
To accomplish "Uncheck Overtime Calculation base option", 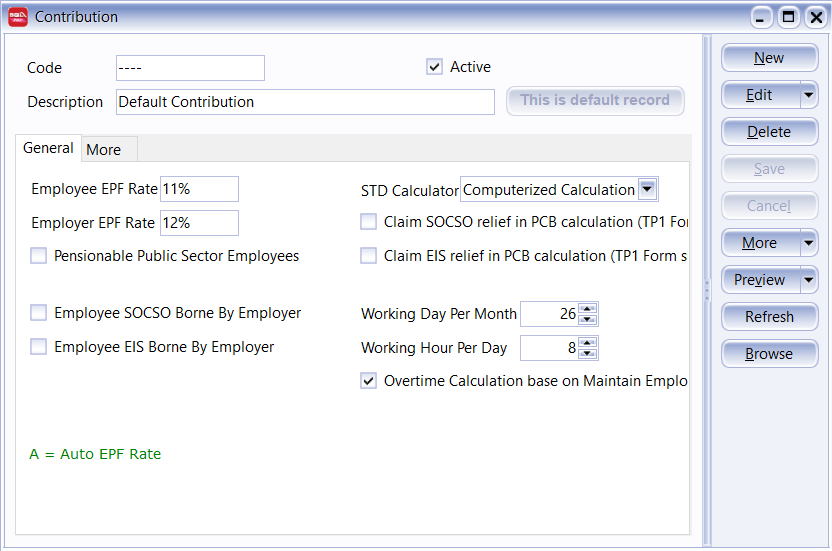I will (x=368, y=381).
